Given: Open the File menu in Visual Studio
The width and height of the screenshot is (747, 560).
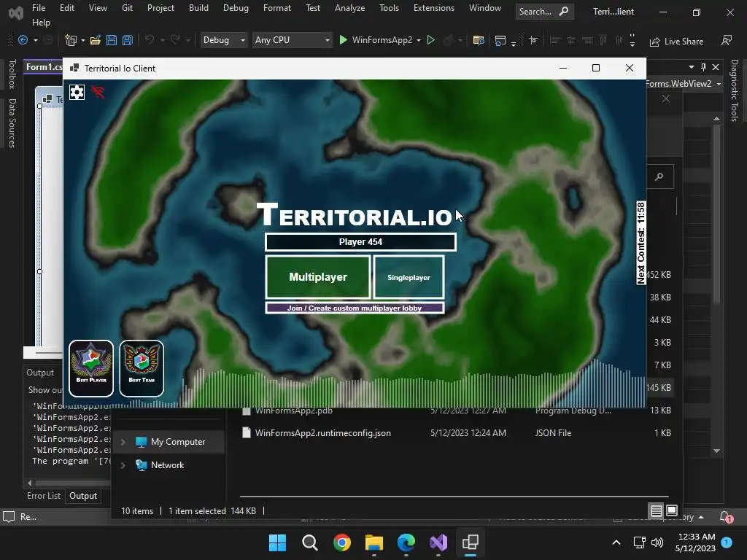Looking at the screenshot, I should pos(39,8).
